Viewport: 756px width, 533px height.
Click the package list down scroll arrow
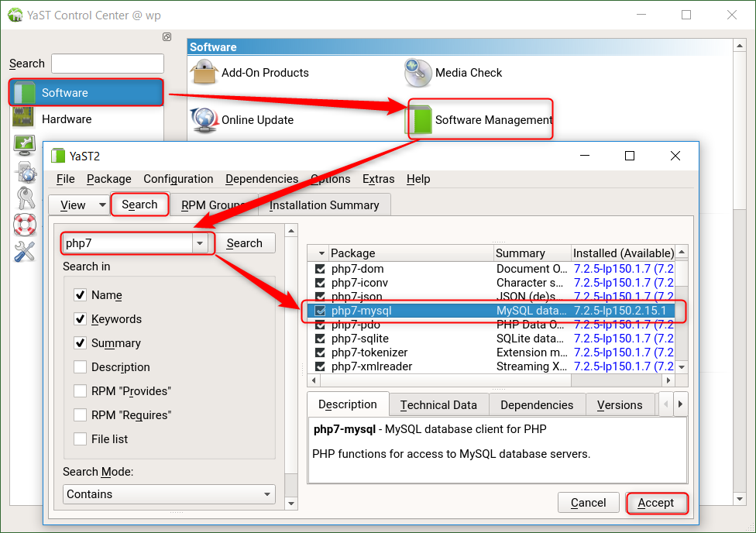(682, 367)
